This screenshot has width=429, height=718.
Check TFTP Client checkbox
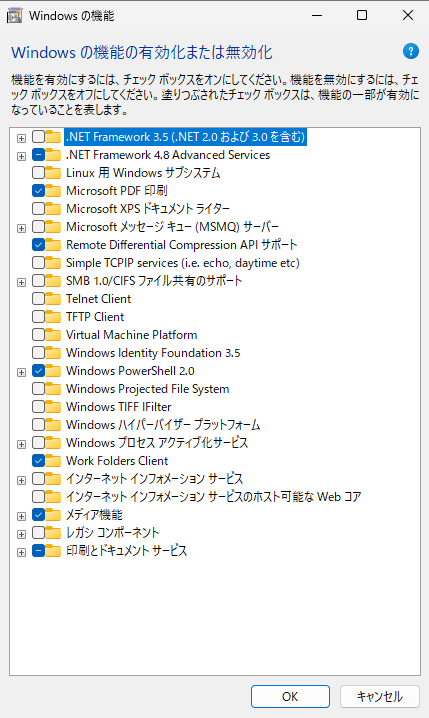coord(38,317)
